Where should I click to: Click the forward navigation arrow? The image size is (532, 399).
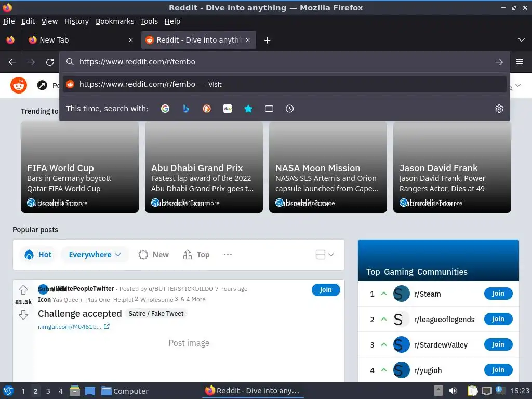tap(31, 62)
